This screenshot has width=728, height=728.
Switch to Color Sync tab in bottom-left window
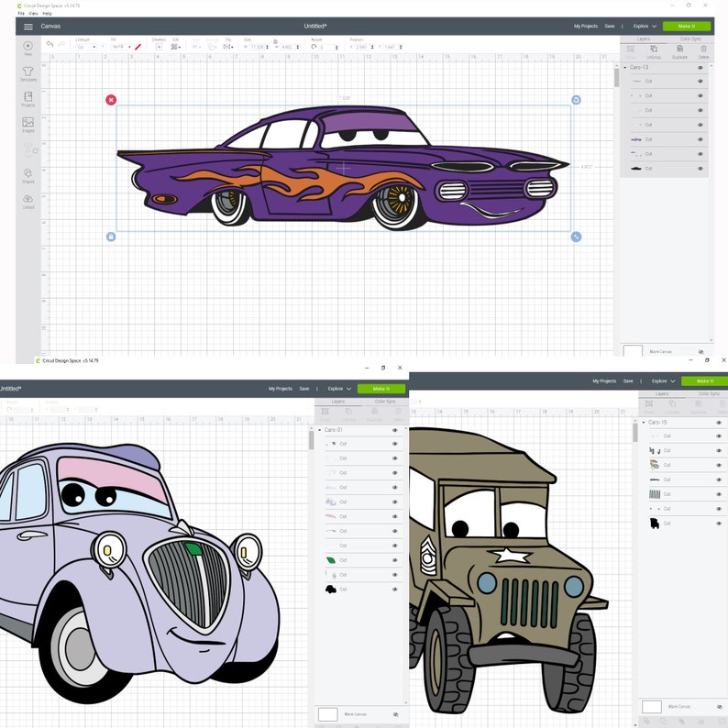click(385, 402)
